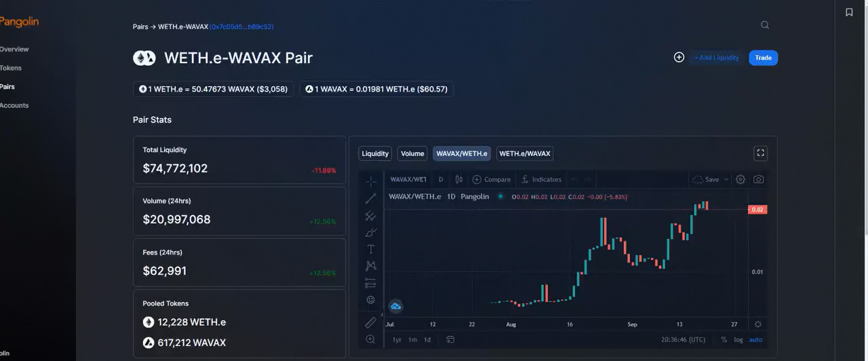Switch chart to WAVAX/WETH.e tab
Viewport: 868px width, 361px height.
pos(462,153)
